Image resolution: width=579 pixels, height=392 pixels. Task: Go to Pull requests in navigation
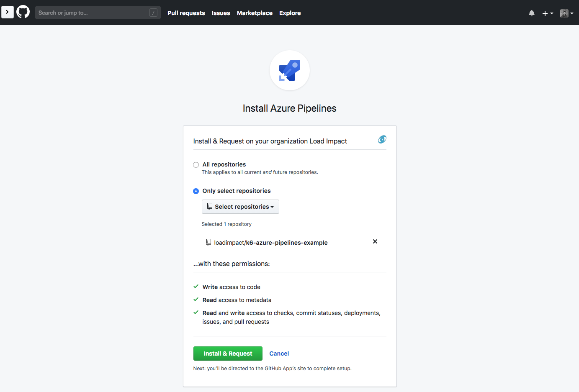pyautogui.click(x=186, y=13)
